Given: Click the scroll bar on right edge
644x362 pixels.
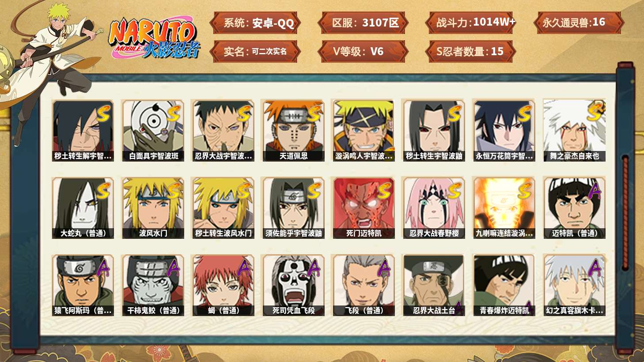Looking at the screenshot, I should (x=625, y=212).
